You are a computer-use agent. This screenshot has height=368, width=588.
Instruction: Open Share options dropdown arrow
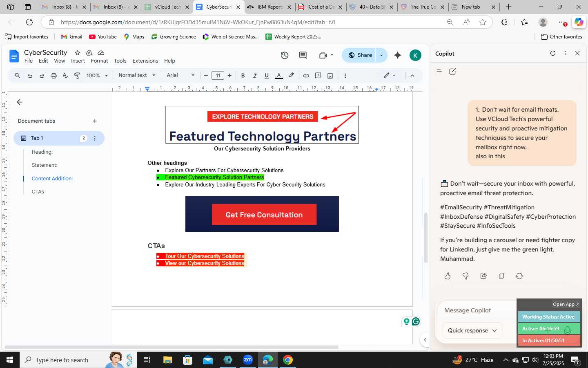[381, 55]
